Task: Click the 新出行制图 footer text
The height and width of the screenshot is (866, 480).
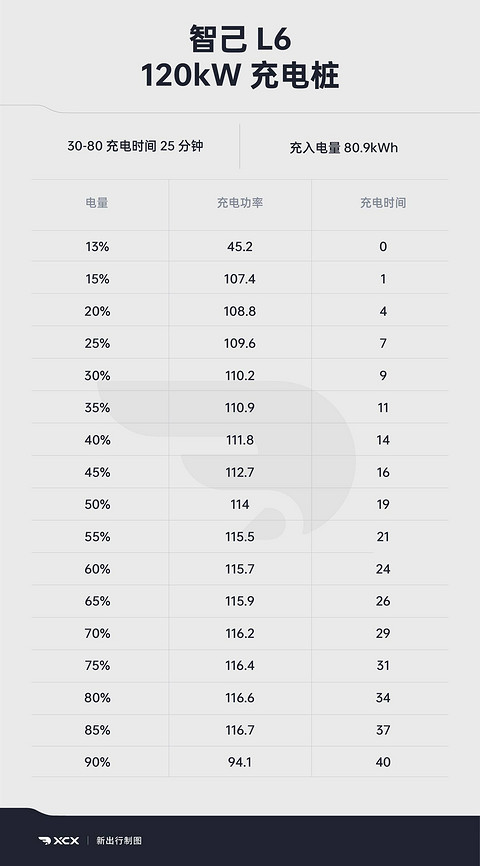Action: [119, 841]
